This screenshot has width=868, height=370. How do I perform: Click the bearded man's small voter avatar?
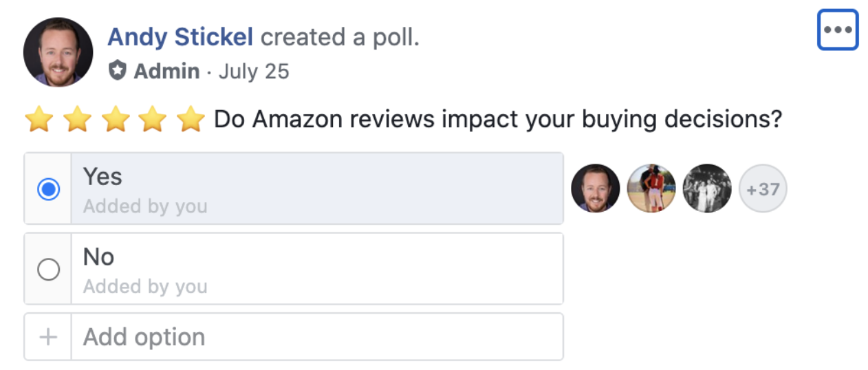click(x=596, y=188)
